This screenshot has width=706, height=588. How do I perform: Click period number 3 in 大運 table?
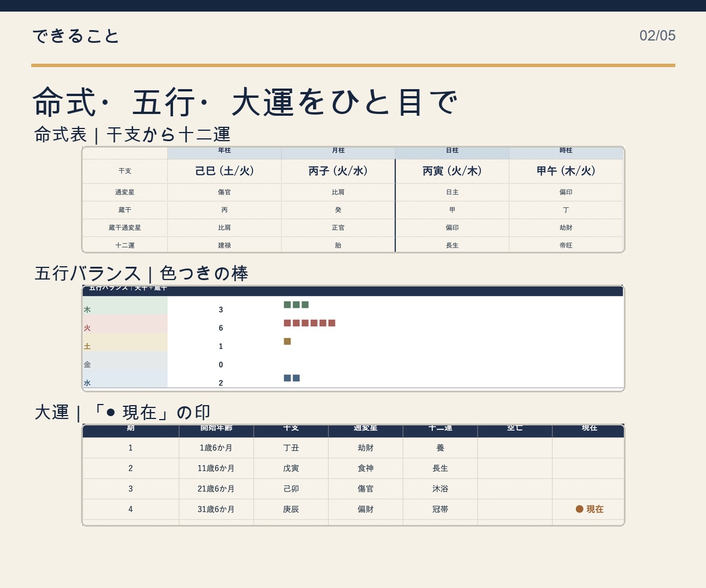[131, 489]
